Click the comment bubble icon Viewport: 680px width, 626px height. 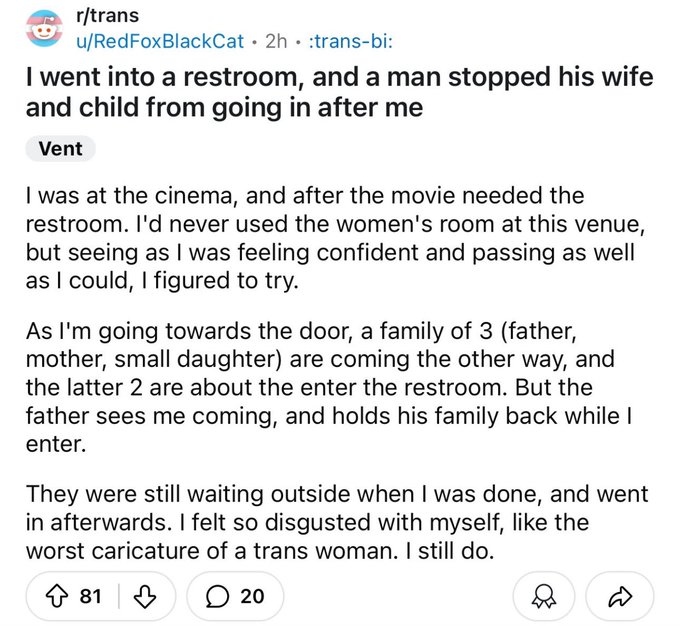coord(216,596)
